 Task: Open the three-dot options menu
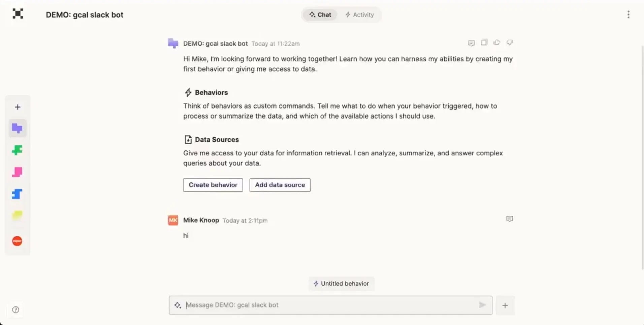(x=628, y=14)
